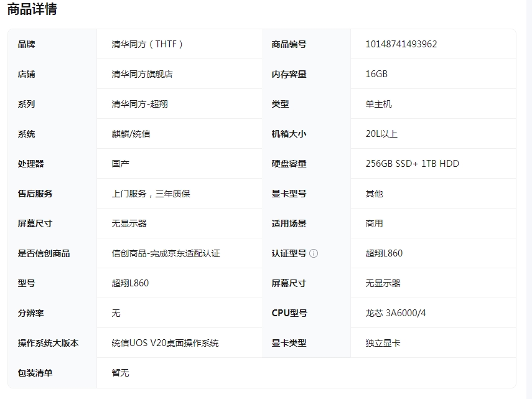Viewport: 532px width, 399px height.
Task: Click the 售后服务 label
Action: (x=35, y=194)
